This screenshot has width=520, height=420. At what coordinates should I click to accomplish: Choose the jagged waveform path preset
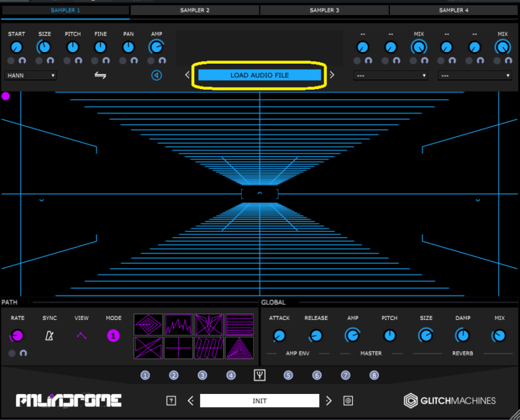pos(179,325)
